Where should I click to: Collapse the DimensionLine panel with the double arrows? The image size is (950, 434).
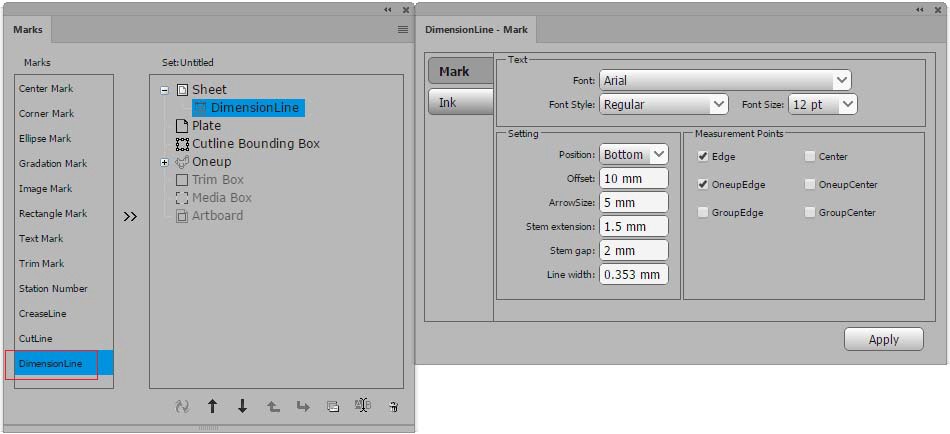(920, 10)
